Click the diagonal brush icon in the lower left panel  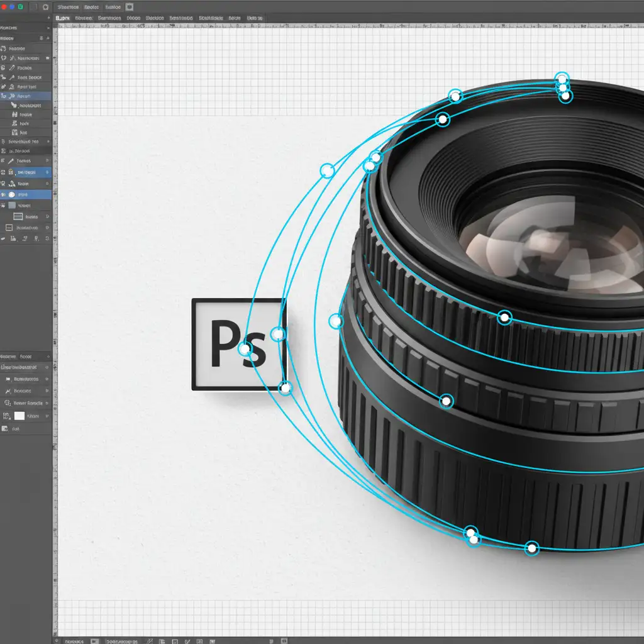pos(8,391)
